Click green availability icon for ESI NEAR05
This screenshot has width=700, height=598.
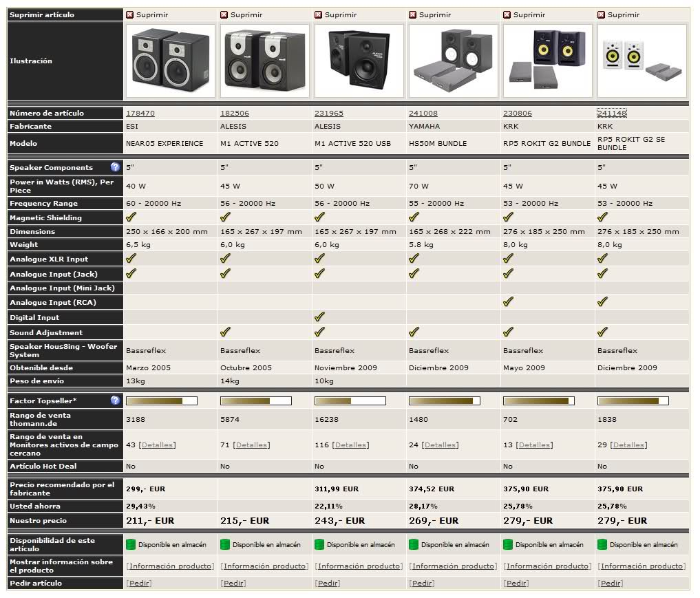point(130,544)
